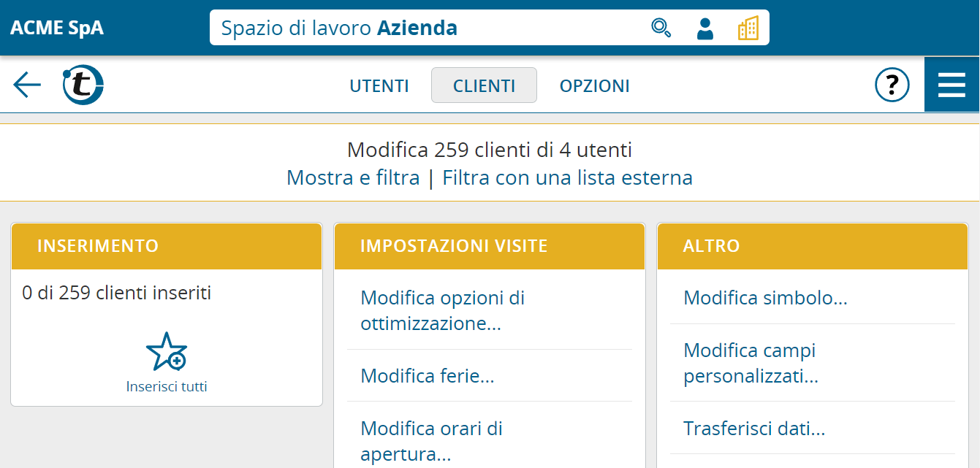Click the round t logo icon
980x468 pixels.
pos(83,85)
